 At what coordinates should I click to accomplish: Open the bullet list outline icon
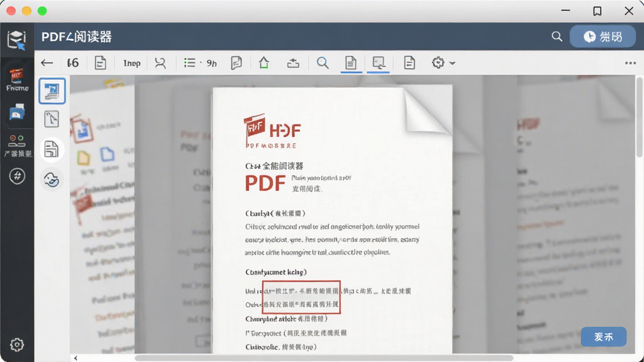point(190,63)
